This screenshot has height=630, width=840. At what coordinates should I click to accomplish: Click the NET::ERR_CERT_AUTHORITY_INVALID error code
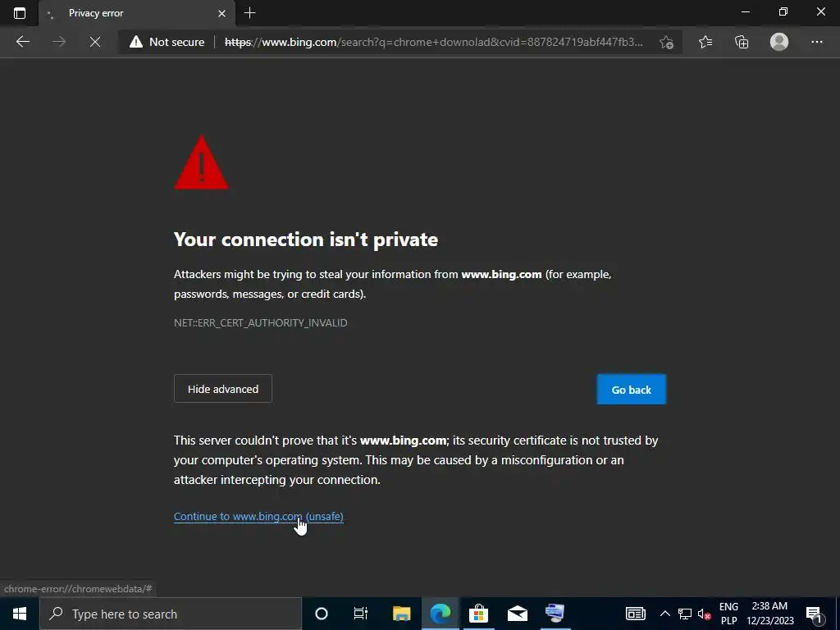pyautogui.click(x=260, y=322)
